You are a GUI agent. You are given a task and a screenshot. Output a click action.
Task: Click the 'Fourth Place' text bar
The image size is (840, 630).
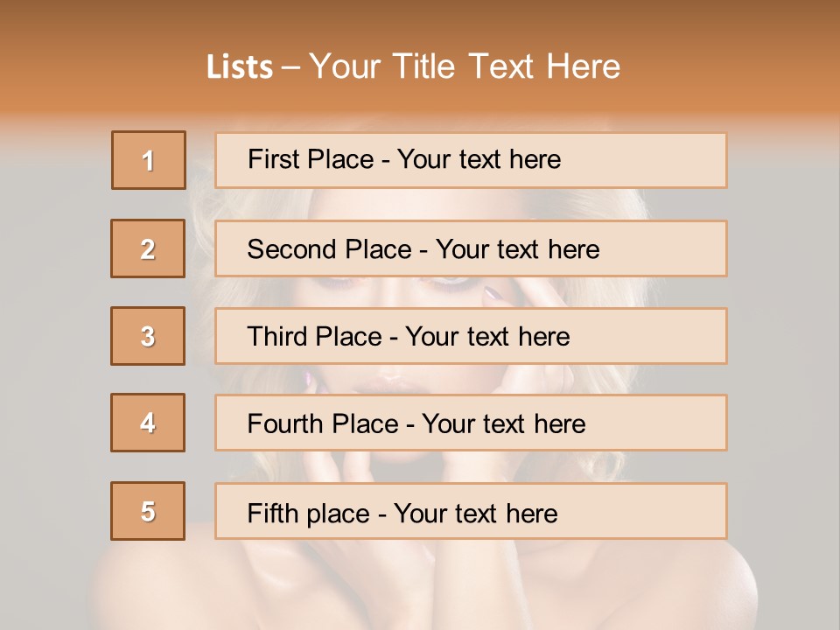(x=471, y=423)
